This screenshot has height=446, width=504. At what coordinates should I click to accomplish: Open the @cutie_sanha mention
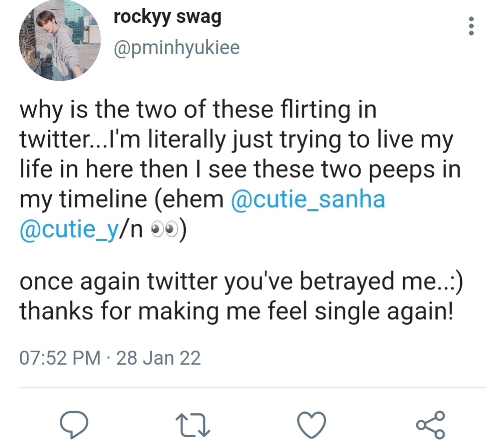pyautogui.click(x=308, y=200)
